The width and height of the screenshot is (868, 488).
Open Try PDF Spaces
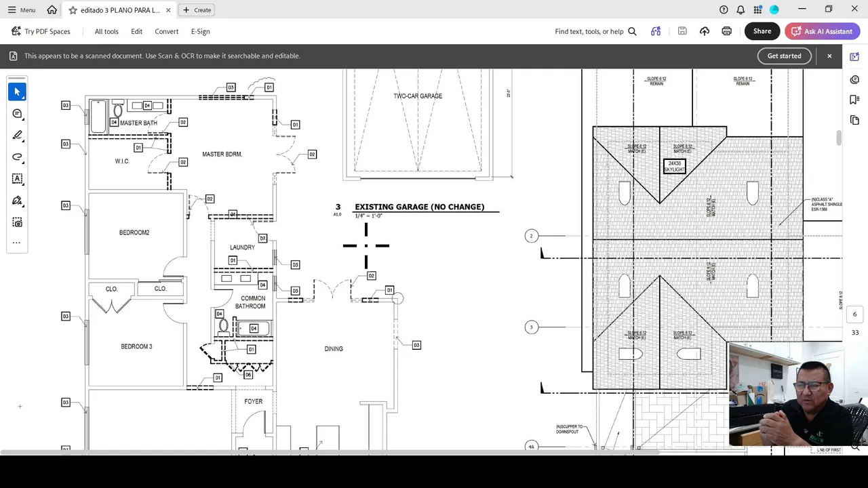pos(41,31)
